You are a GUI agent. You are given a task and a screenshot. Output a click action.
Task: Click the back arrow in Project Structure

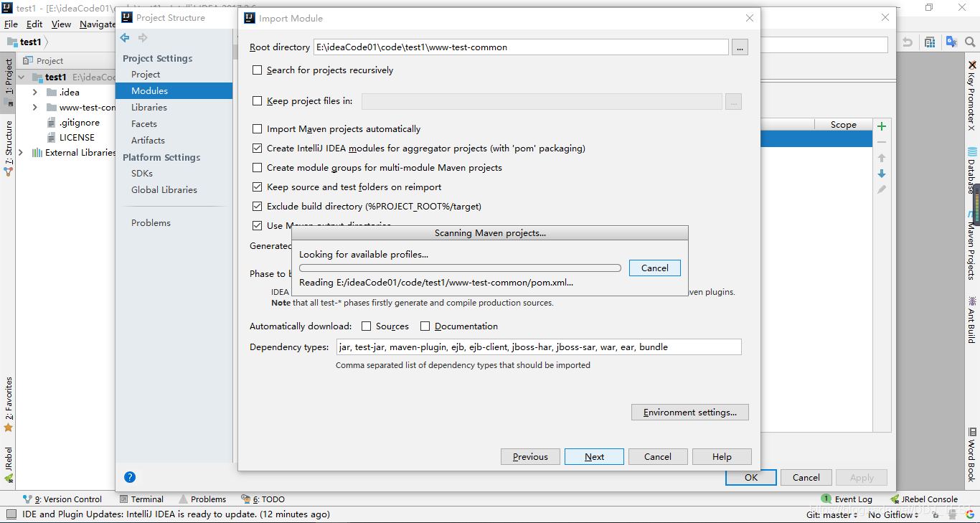pyautogui.click(x=126, y=38)
